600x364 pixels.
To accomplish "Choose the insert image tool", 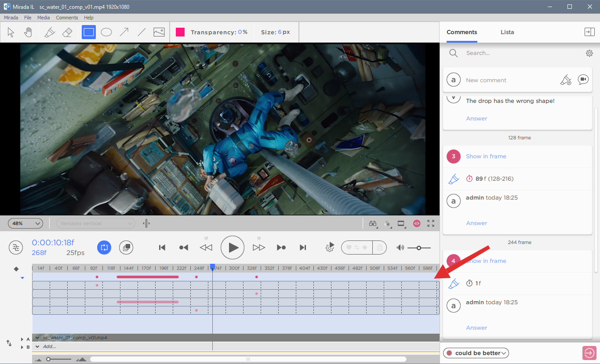I will click(x=159, y=32).
